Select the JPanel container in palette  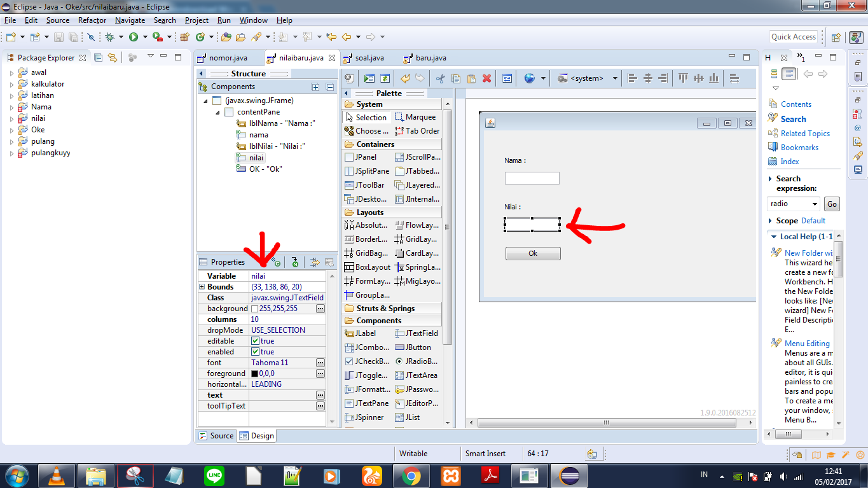(x=360, y=157)
